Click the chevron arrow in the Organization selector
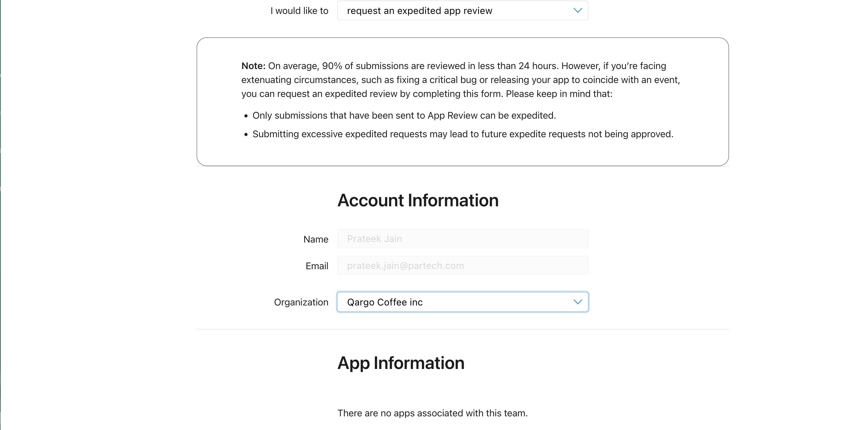 (577, 302)
